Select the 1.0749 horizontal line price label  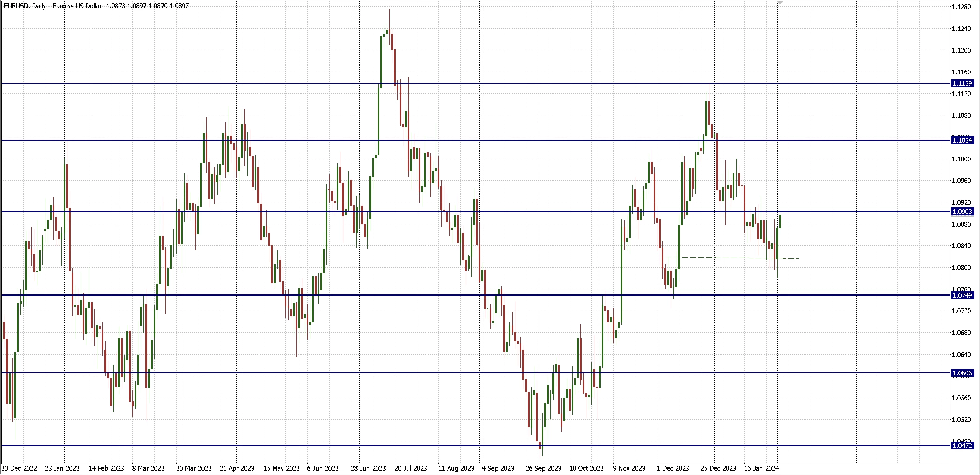962,296
